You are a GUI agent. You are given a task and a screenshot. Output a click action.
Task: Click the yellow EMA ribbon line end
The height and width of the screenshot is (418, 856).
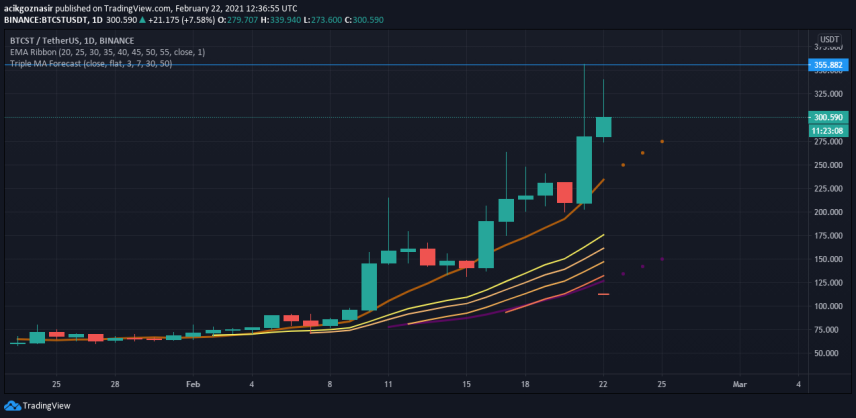click(603, 235)
